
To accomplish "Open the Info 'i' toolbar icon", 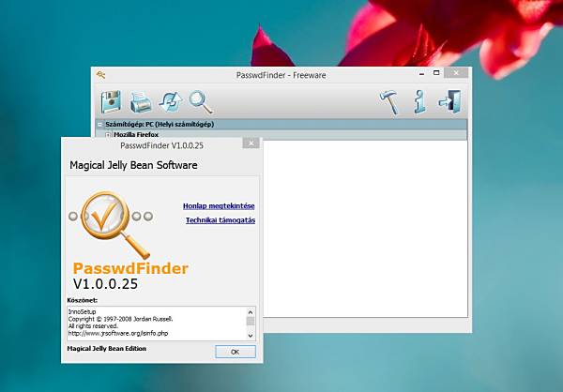I will 419,102.
